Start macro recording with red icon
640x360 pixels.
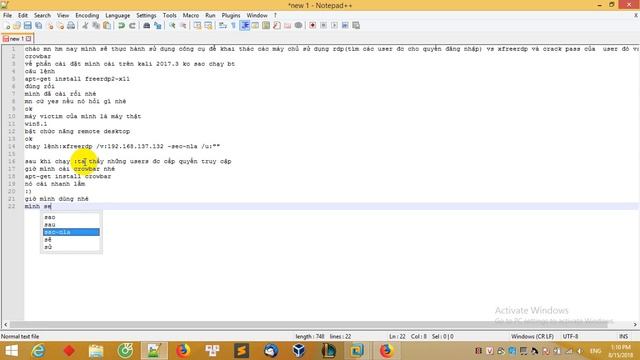[312, 26]
